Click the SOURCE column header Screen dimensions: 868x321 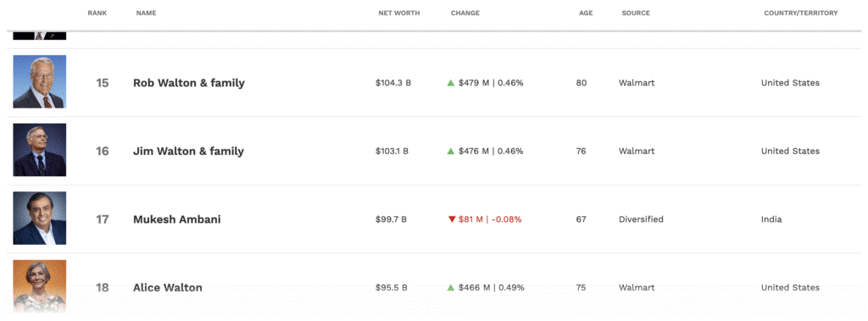point(636,14)
